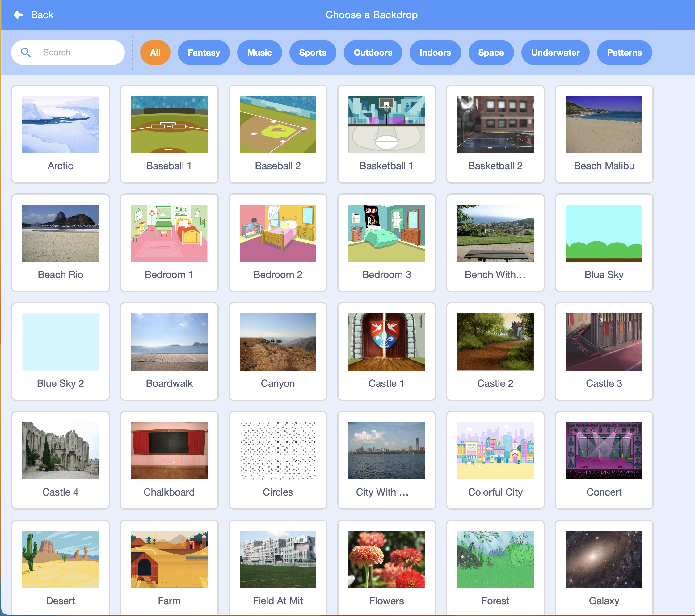Pick the Basketball 1 backdrop
Viewport: 695px width, 616px height.
point(386,134)
